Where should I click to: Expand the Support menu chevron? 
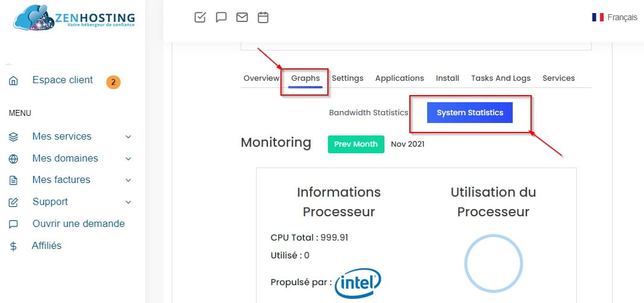click(x=128, y=202)
